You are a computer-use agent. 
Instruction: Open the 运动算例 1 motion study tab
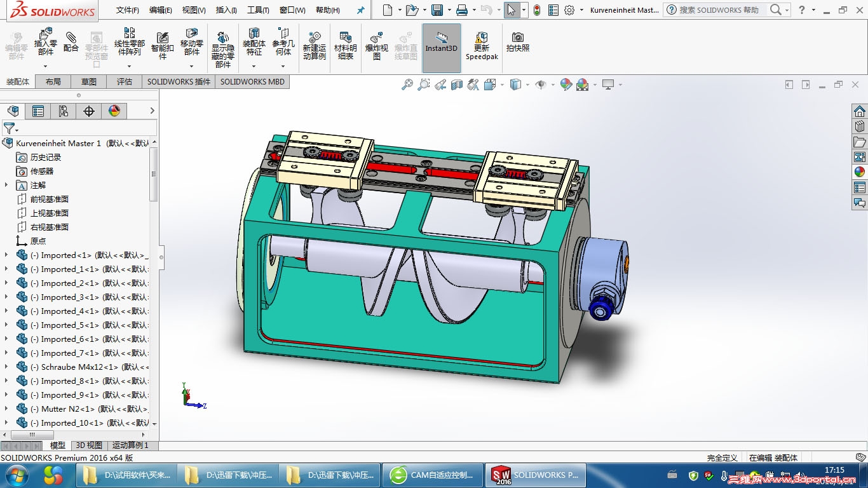click(131, 445)
